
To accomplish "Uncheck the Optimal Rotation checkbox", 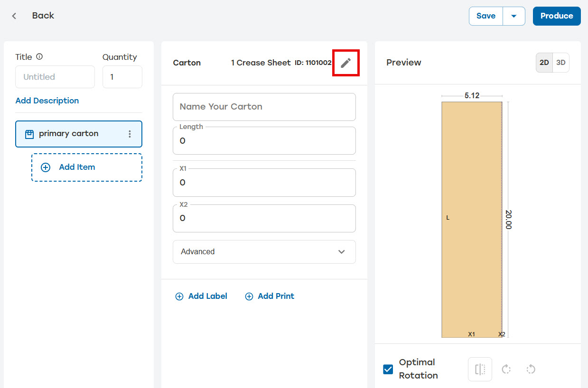I will pyautogui.click(x=388, y=369).
